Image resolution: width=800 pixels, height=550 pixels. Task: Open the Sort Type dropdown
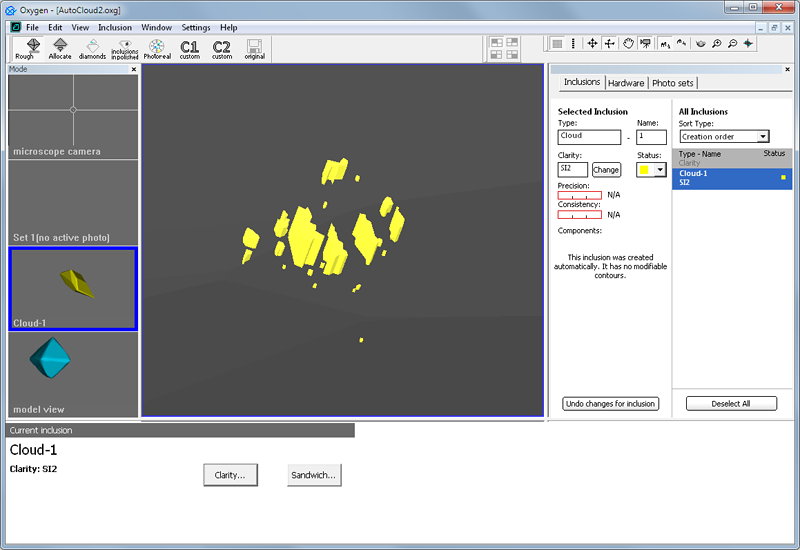point(724,137)
